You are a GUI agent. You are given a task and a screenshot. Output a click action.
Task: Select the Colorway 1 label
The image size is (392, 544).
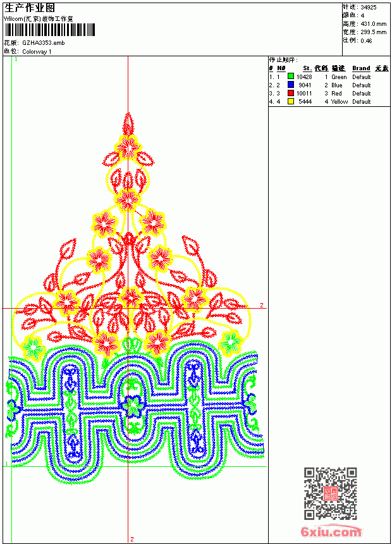coord(37,52)
